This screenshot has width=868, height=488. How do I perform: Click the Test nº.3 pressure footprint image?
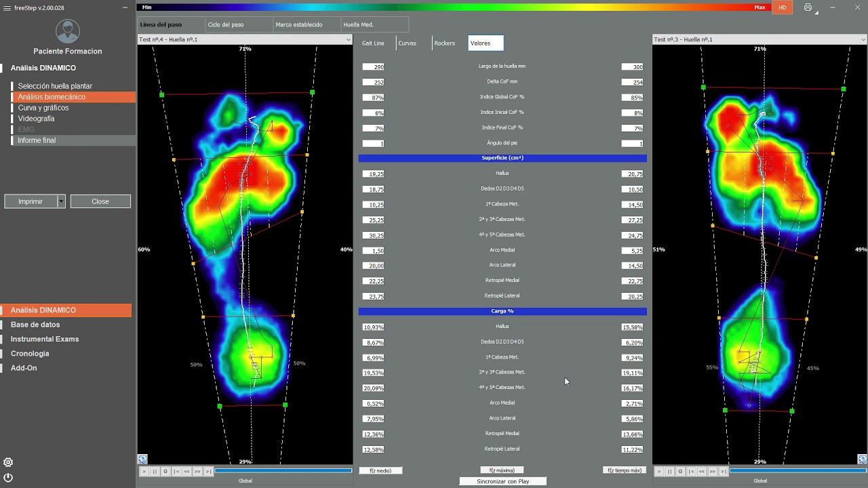tap(759, 255)
